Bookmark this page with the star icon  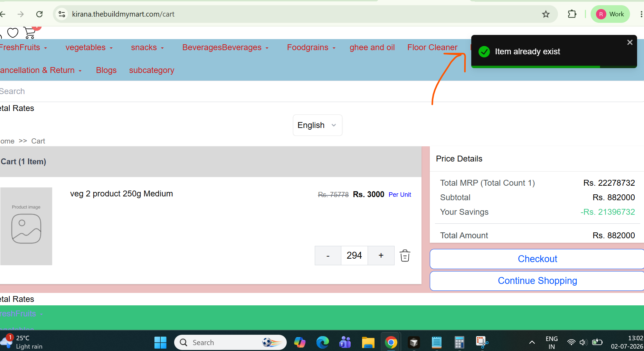(546, 14)
